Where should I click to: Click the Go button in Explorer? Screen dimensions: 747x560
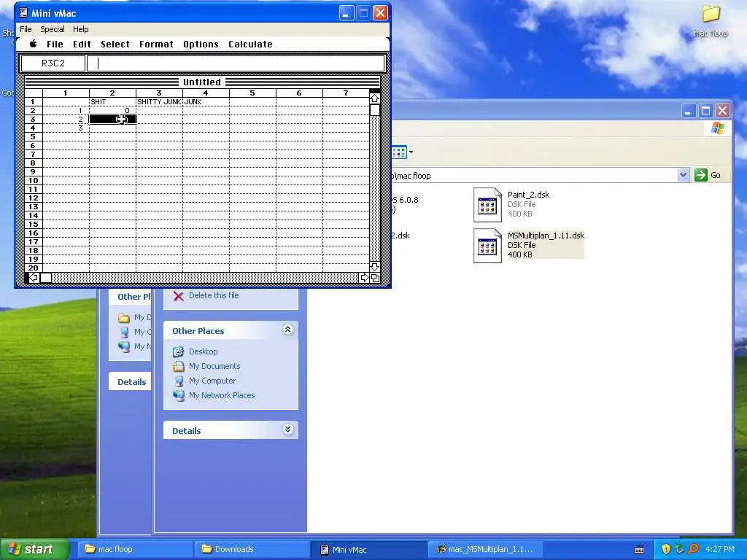(708, 175)
